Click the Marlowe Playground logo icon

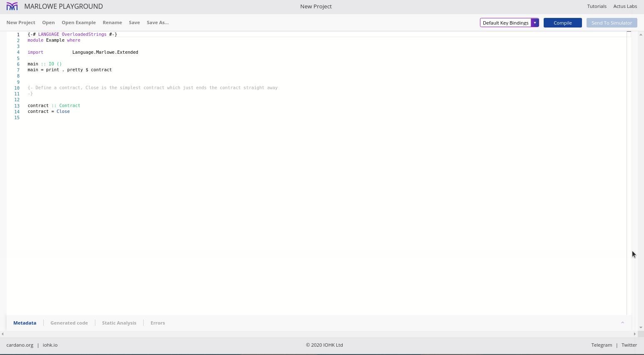12,6
